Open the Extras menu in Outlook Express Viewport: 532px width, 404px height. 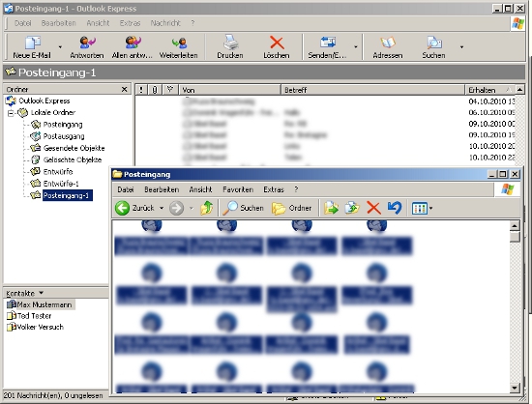[130, 23]
